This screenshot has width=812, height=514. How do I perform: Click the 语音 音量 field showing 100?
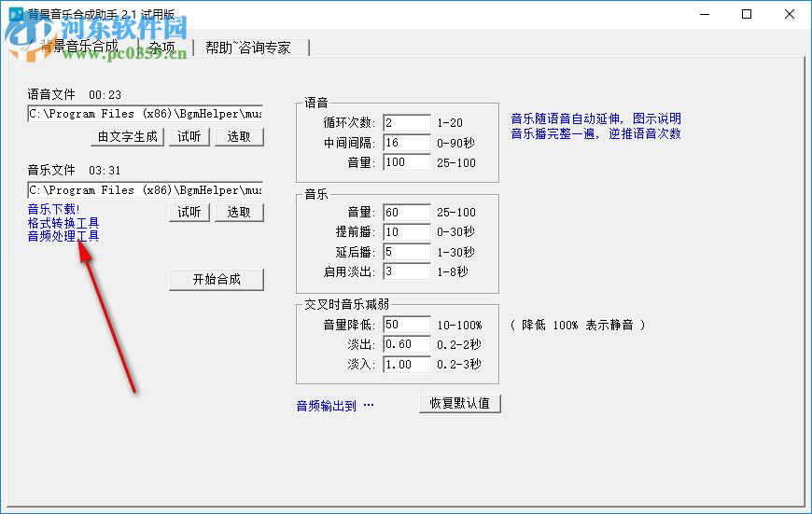(407, 162)
